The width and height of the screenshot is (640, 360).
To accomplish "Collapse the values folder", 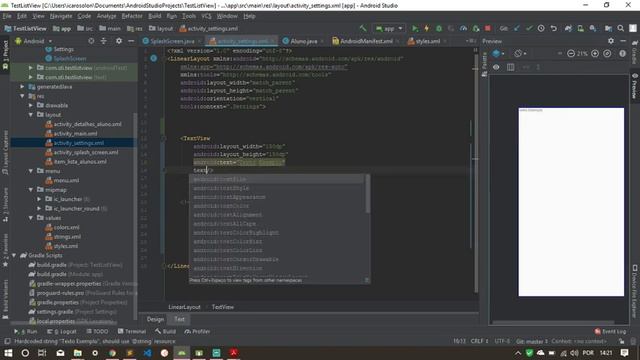I will [x=31, y=218].
